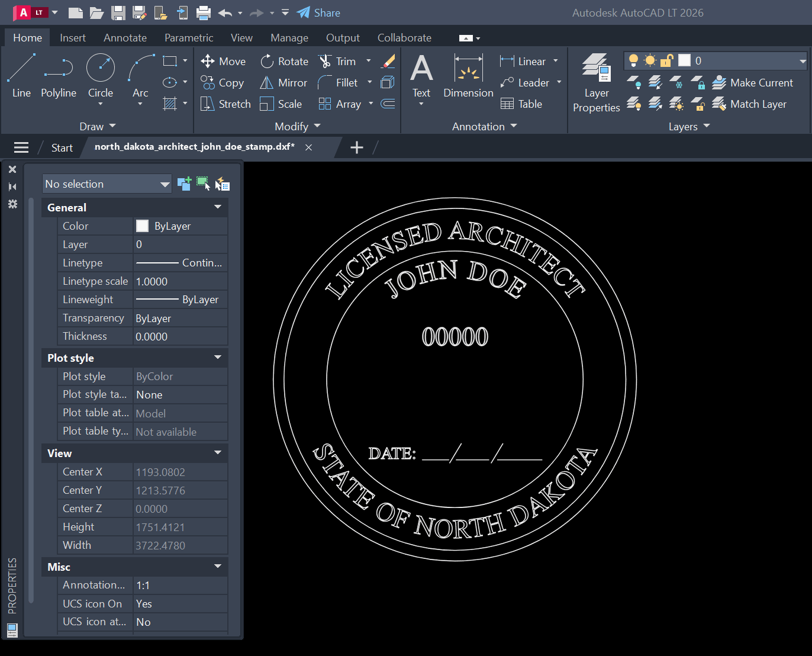812x656 pixels.
Task: Click the Undo arrow
Action: (x=225, y=12)
